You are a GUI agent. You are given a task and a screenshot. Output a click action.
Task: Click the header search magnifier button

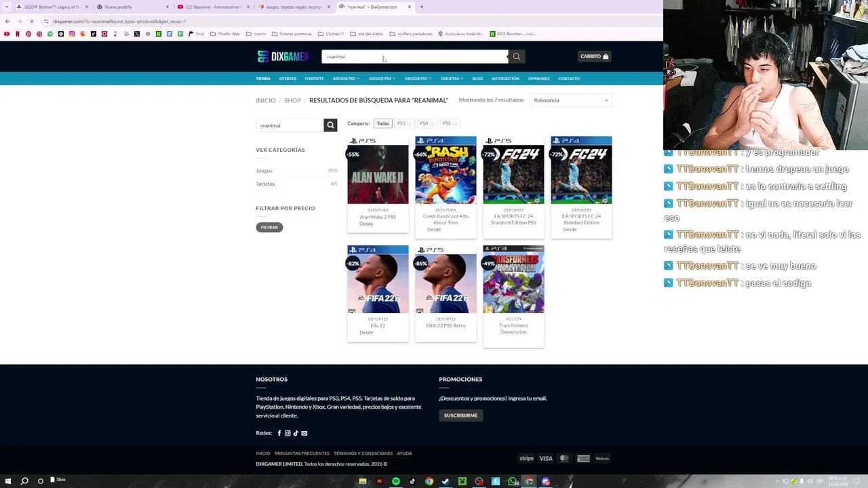click(517, 56)
